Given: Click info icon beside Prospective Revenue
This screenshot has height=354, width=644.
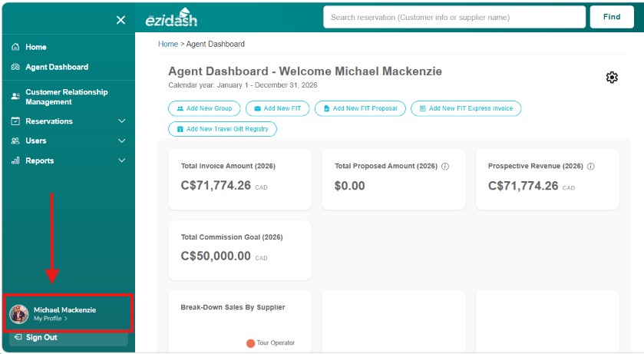Looking at the screenshot, I should pos(590,167).
